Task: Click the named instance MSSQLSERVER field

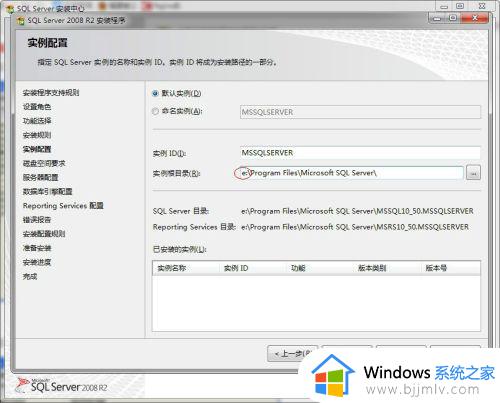Action: [360, 112]
